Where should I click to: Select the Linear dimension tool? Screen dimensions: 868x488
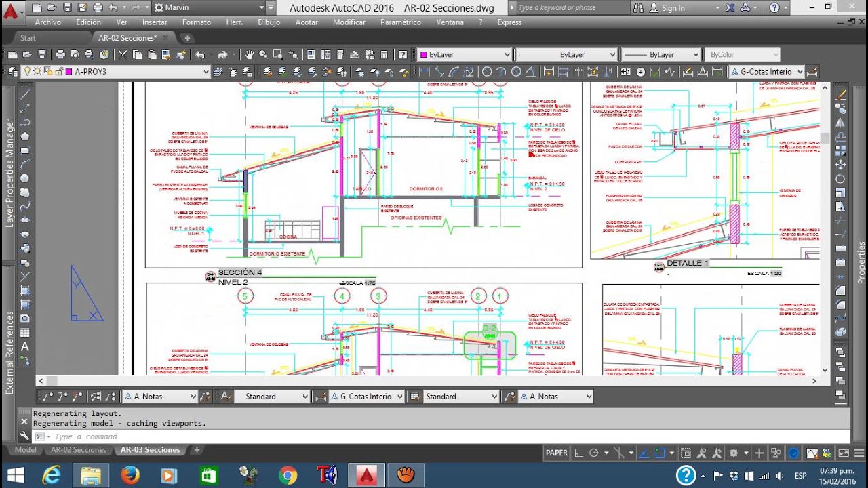pyautogui.click(x=425, y=71)
